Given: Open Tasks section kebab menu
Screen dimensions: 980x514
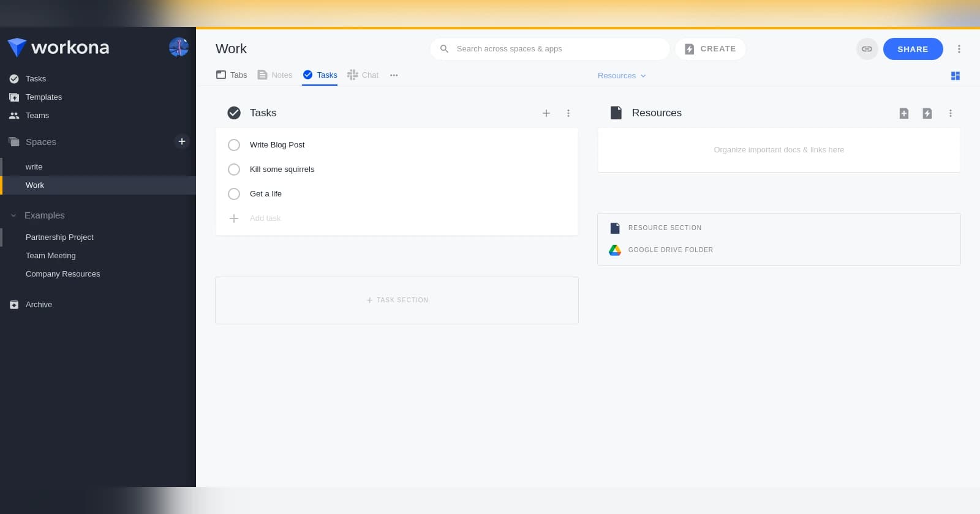Looking at the screenshot, I should (568, 113).
